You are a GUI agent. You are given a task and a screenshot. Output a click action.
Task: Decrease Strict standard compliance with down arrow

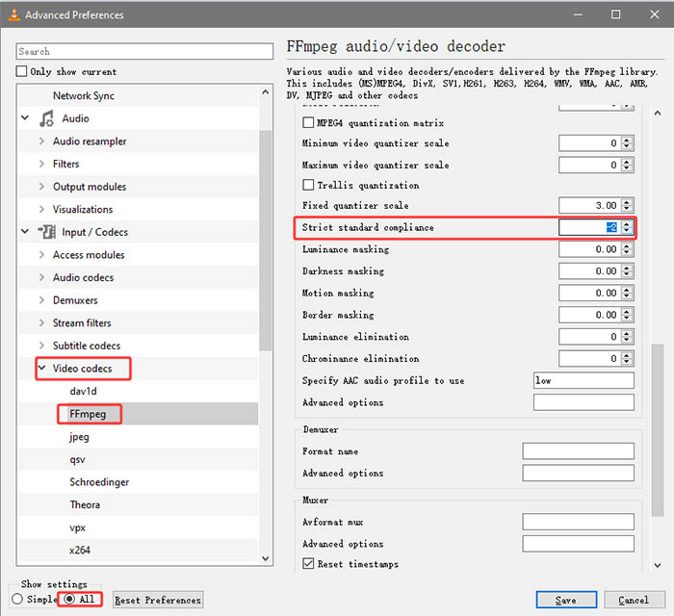tap(627, 231)
